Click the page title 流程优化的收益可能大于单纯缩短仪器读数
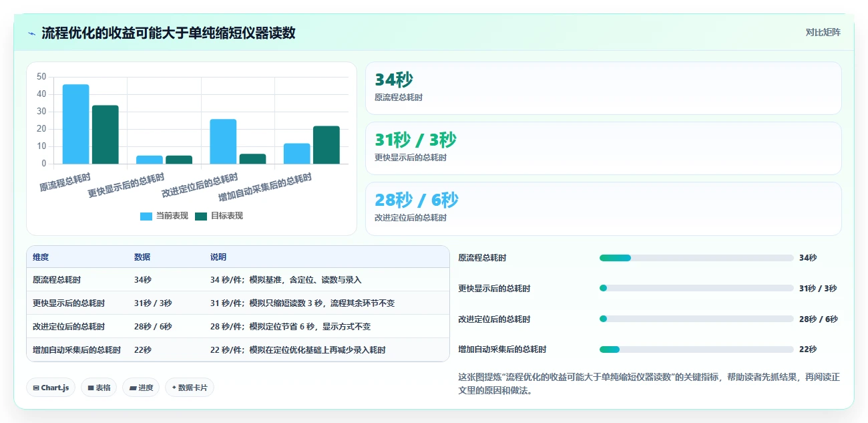The height and width of the screenshot is (423, 868). tap(168, 33)
